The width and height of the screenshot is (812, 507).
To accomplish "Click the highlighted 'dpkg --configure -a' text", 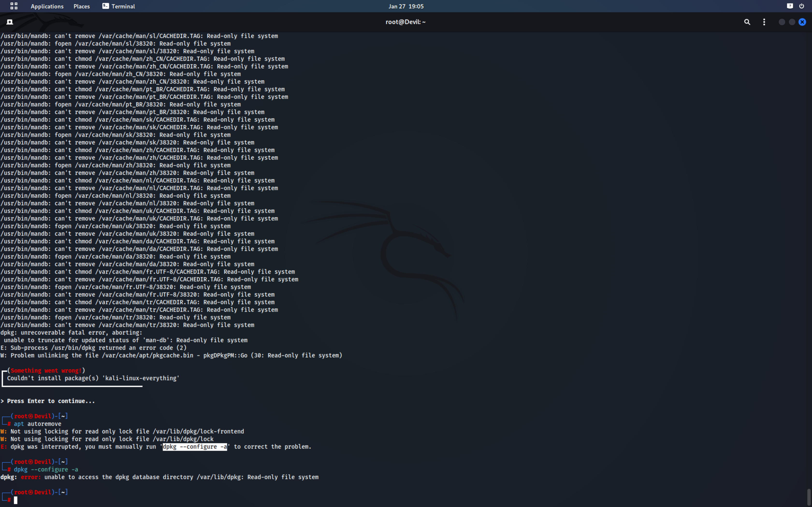I will 195,447.
